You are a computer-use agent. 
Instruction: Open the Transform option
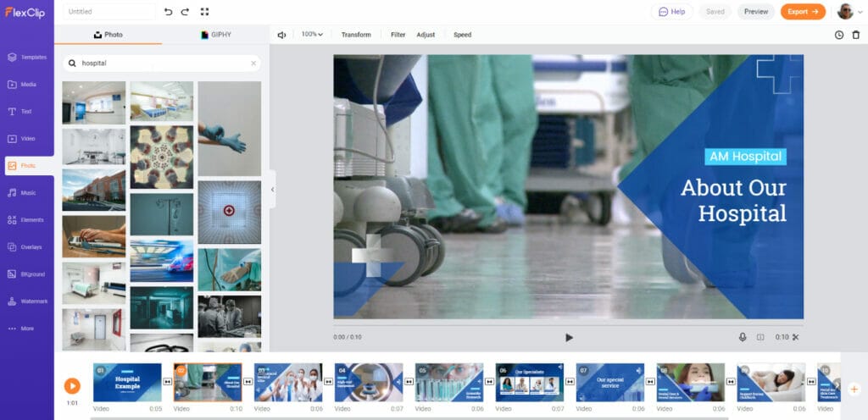(x=356, y=35)
